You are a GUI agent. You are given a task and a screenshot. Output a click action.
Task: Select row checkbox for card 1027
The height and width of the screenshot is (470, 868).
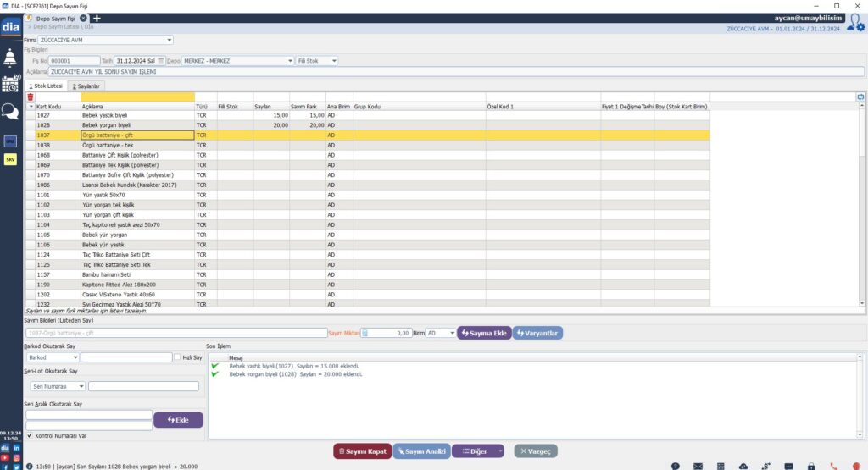[x=31, y=115]
